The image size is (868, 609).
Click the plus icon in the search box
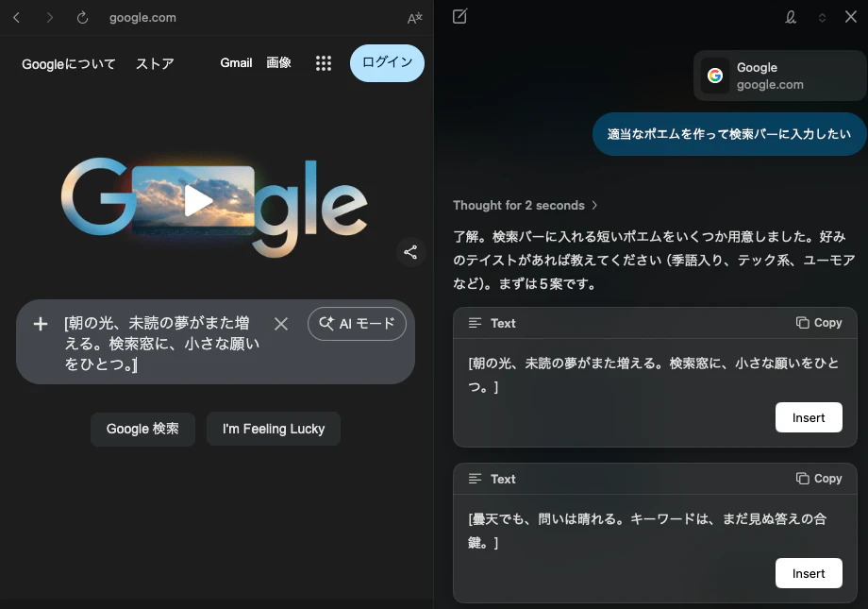tap(41, 324)
